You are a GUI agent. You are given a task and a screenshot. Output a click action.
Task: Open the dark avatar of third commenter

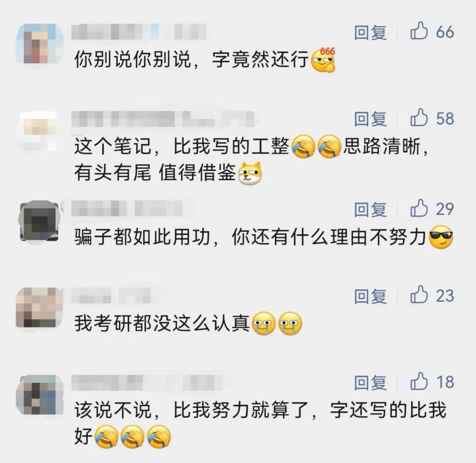click(x=40, y=221)
